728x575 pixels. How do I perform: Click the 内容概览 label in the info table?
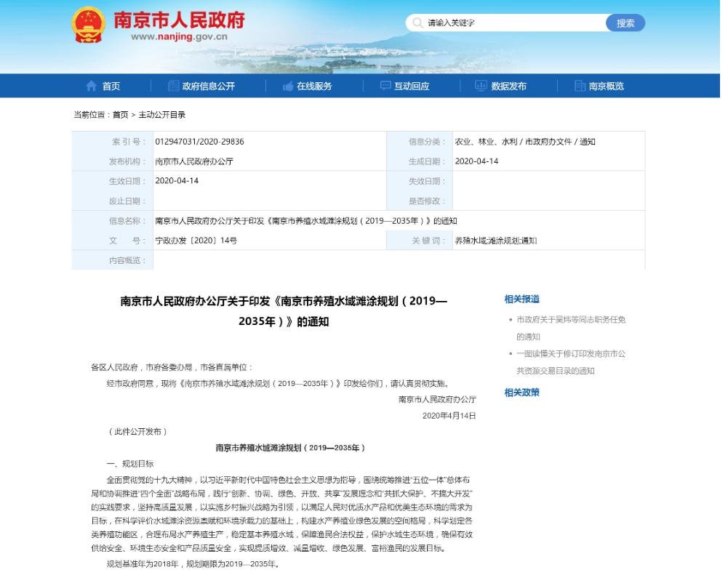[x=127, y=260]
